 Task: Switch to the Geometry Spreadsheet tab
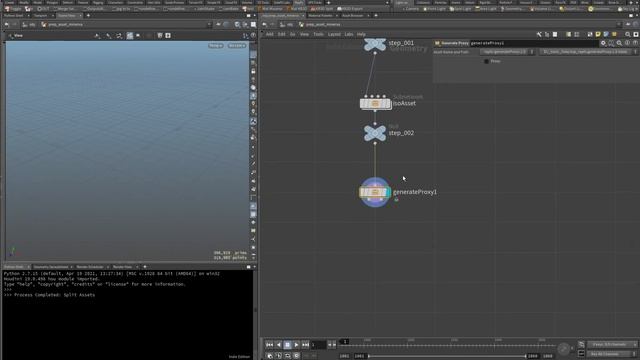(x=51, y=267)
